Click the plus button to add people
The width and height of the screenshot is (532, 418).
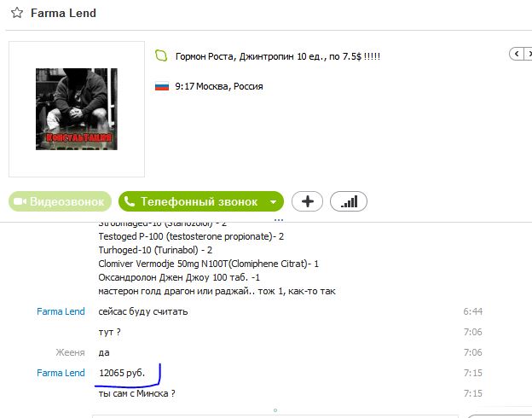tap(308, 201)
